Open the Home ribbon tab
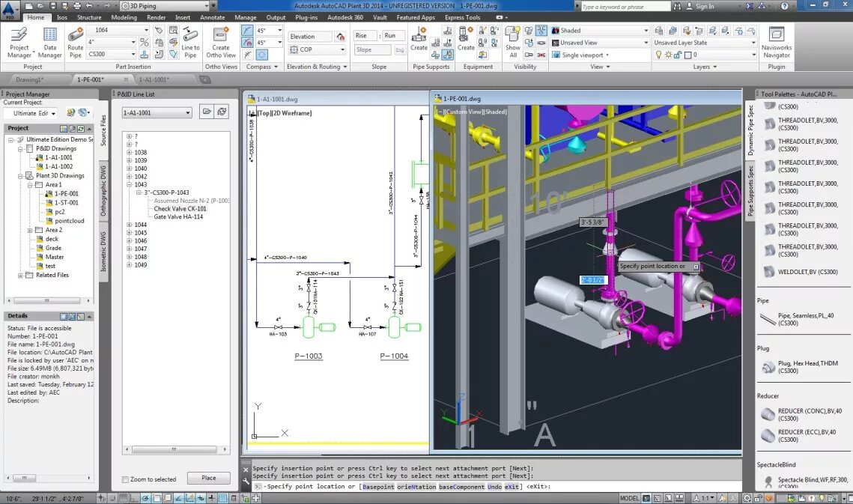 35,17
